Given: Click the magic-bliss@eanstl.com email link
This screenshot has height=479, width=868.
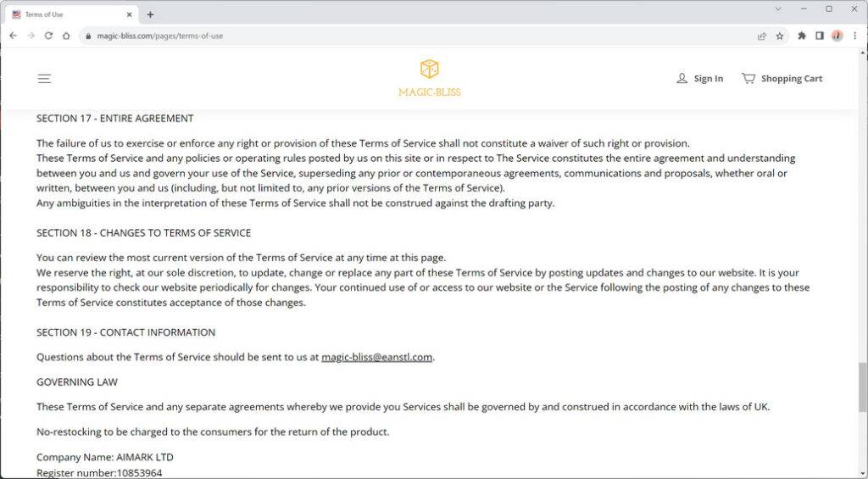Looking at the screenshot, I should point(376,357).
